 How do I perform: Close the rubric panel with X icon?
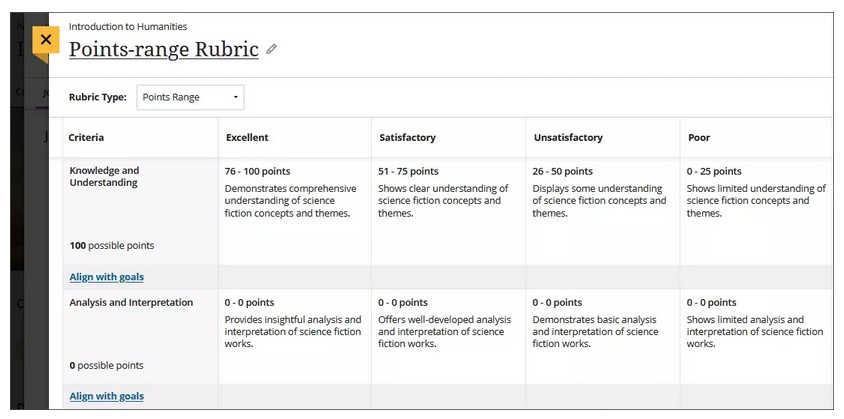[45, 40]
